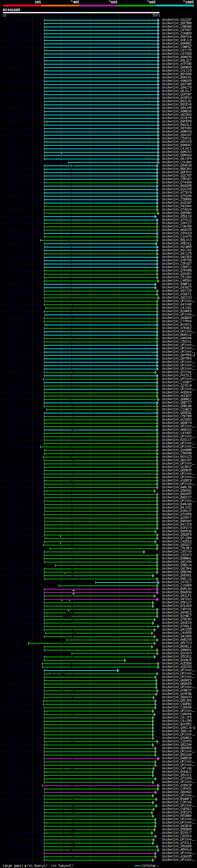Select the UniRef100_B6ZL91 label

[x=177, y=101]
